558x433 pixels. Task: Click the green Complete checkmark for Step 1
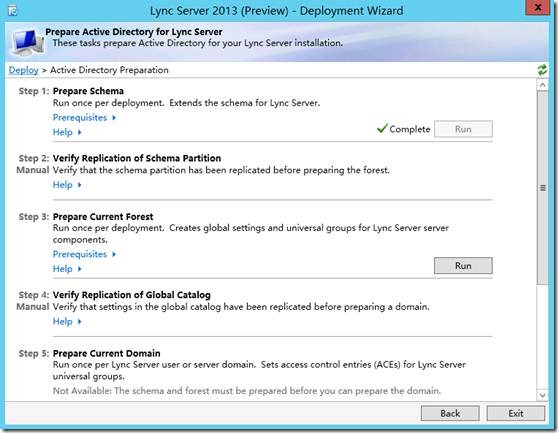pyautogui.click(x=382, y=128)
